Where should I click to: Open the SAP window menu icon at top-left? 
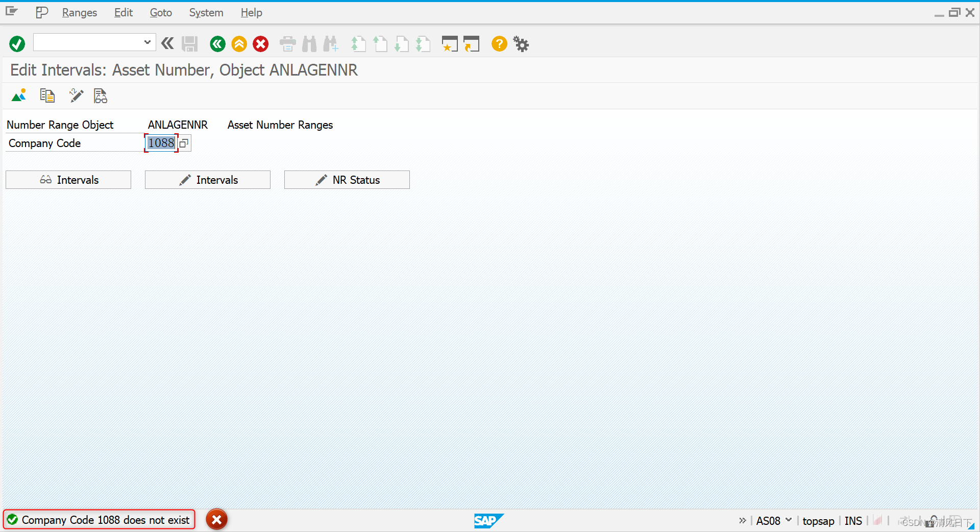(x=12, y=12)
